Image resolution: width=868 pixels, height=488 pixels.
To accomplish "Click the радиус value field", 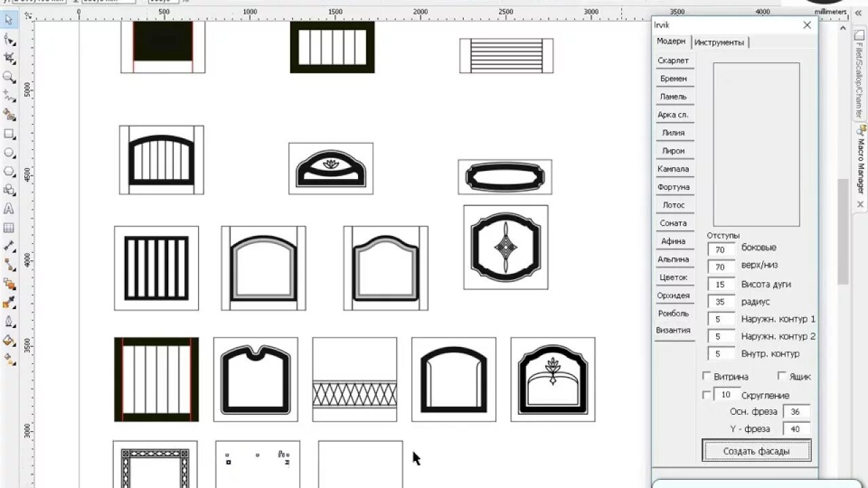I will pos(721,302).
